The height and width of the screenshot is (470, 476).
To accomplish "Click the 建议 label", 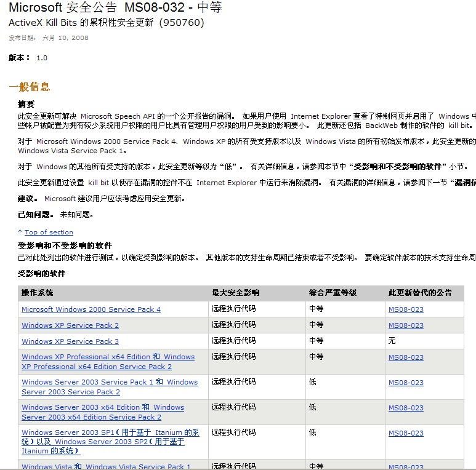I will point(27,199).
